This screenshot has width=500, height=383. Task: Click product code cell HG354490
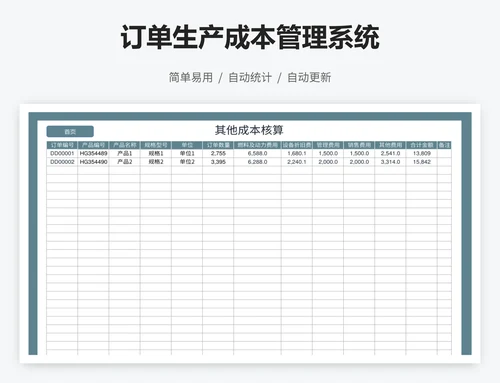tap(93, 162)
